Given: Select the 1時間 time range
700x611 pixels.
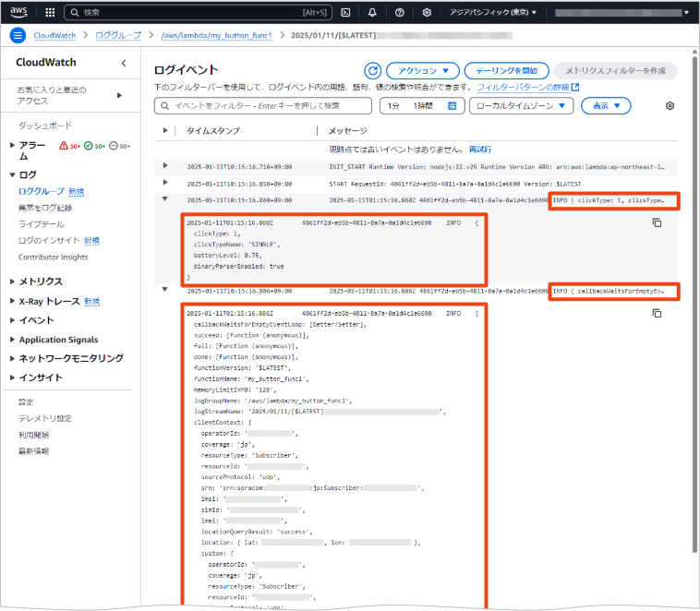Looking at the screenshot, I should pyautogui.click(x=423, y=106).
